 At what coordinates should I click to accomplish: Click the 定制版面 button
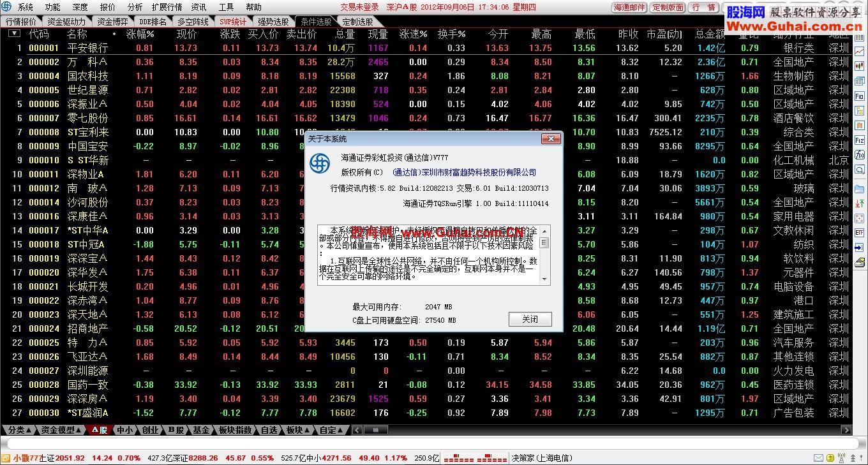point(668,7)
